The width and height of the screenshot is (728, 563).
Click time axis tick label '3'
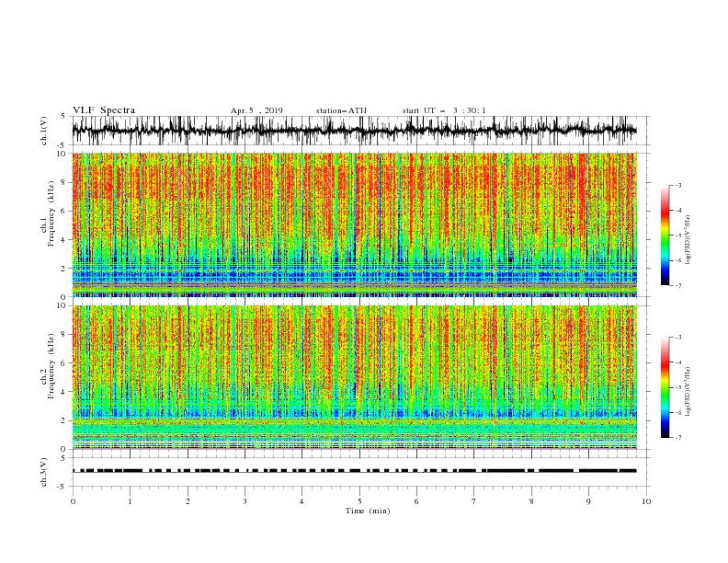(245, 501)
